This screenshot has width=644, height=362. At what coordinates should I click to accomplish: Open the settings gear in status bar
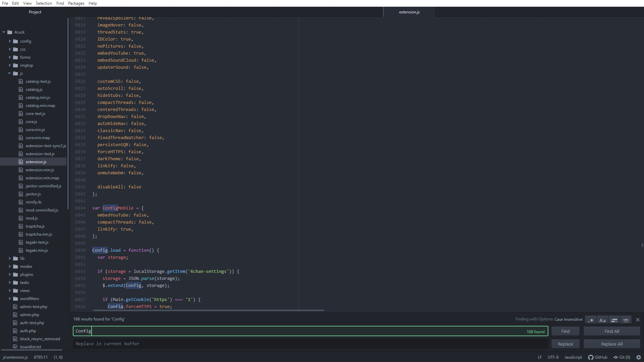coord(639,357)
